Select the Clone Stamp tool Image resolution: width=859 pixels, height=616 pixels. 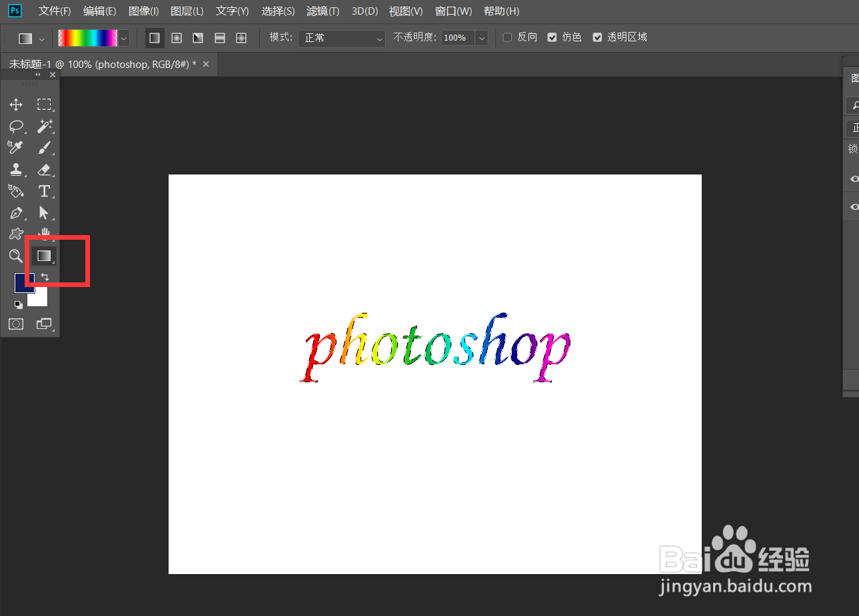[x=16, y=170]
